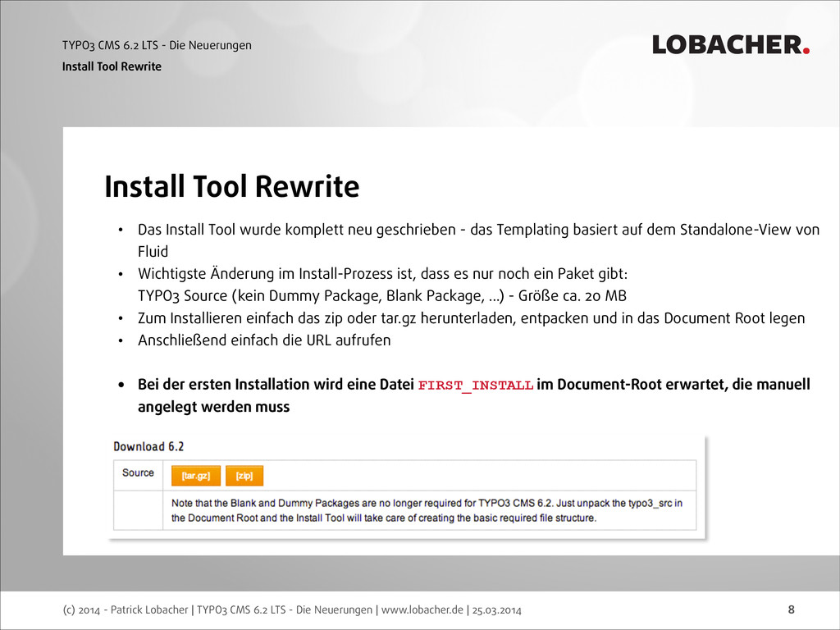Click the red FIRST_INSTALL filename text

pos(475,386)
